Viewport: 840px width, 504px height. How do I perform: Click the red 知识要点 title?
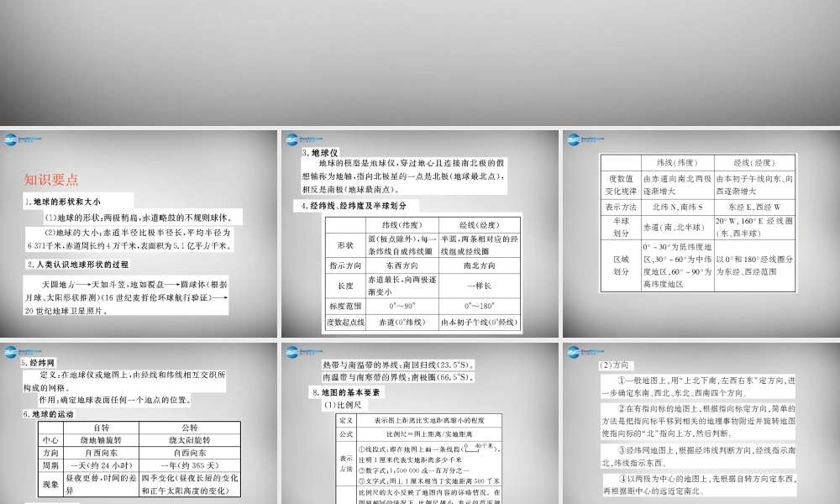click(x=51, y=180)
